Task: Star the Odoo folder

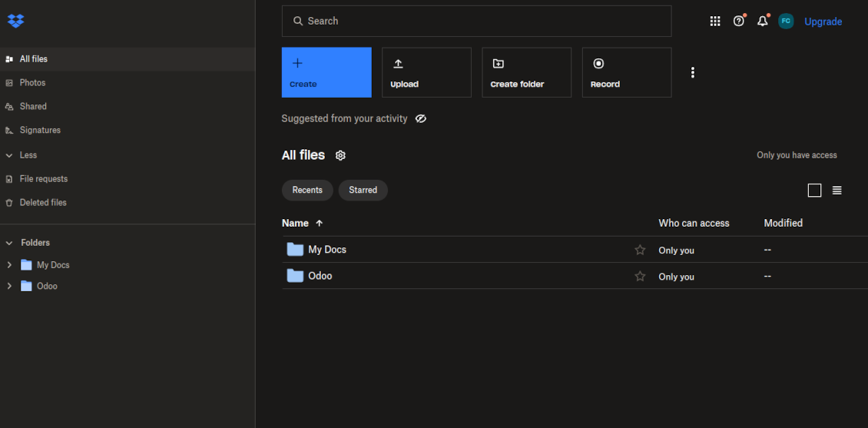Action: click(640, 276)
